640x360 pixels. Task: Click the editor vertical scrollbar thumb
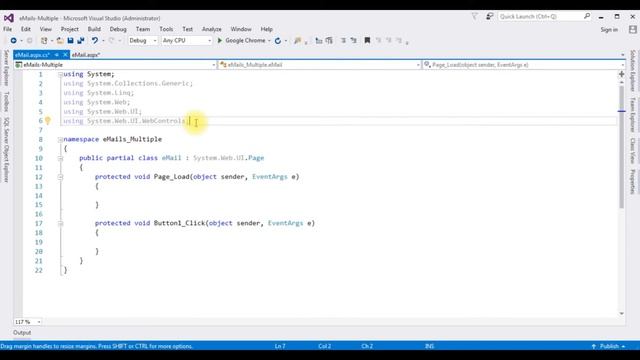tap(621, 147)
